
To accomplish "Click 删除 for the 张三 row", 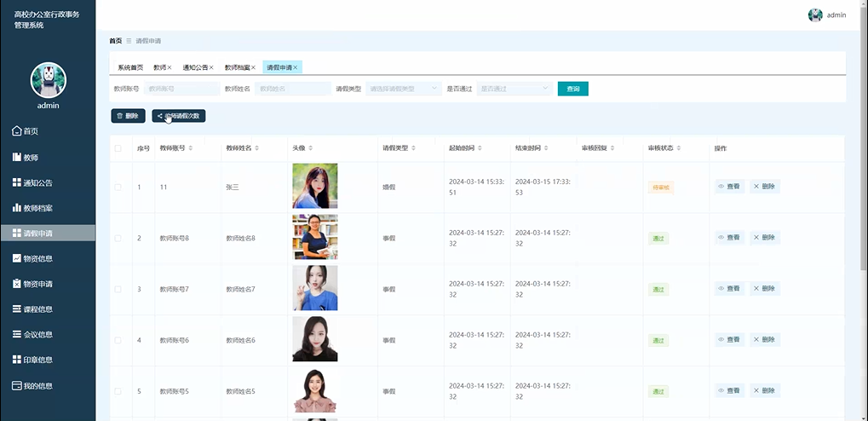I will pos(764,187).
